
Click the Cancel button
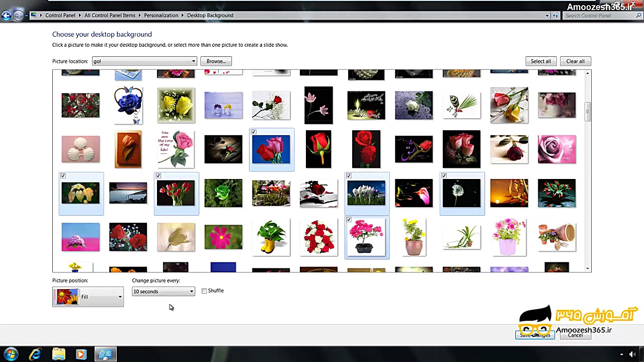pyautogui.click(x=576, y=335)
